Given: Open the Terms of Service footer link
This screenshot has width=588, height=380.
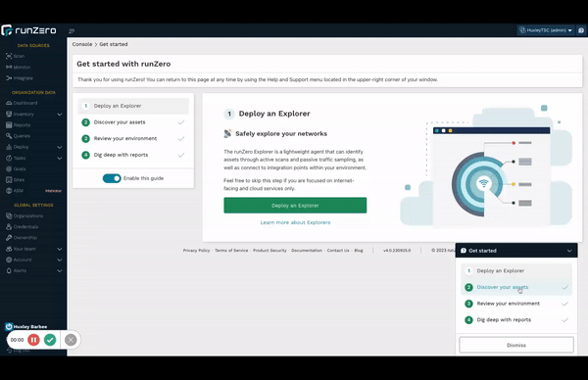Looking at the screenshot, I should (231, 251).
